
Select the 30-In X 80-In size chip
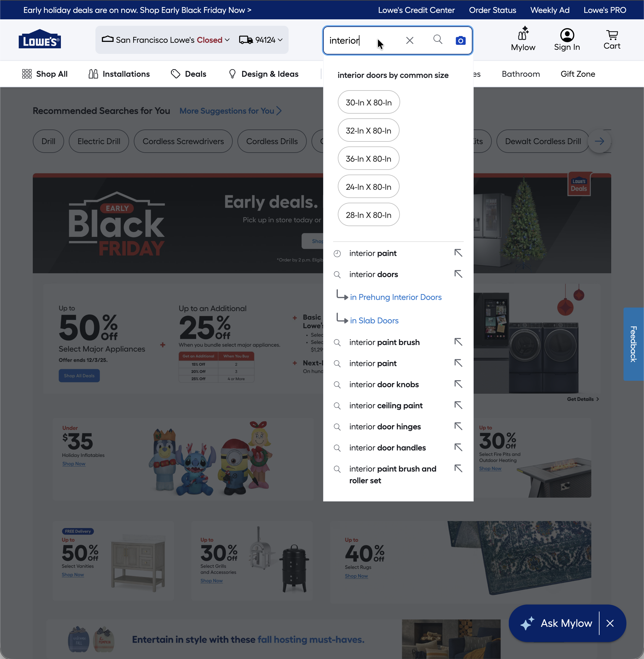tap(369, 102)
